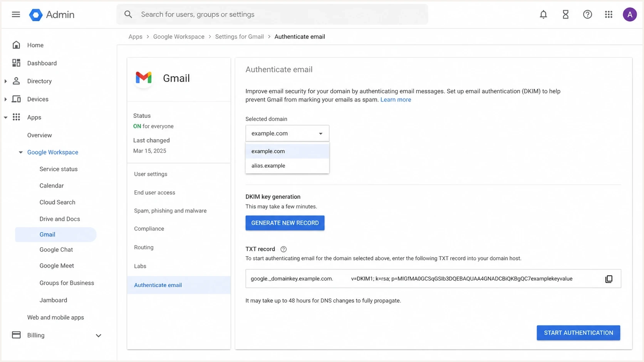Click the 'Authenticate email' breadcrumb text
Image resolution: width=644 pixels, height=362 pixels.
[300, 37]
